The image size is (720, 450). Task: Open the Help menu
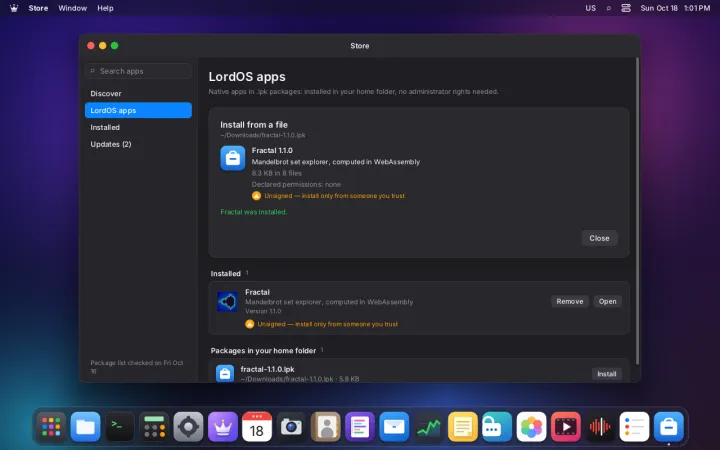click(x=105, y=8)
